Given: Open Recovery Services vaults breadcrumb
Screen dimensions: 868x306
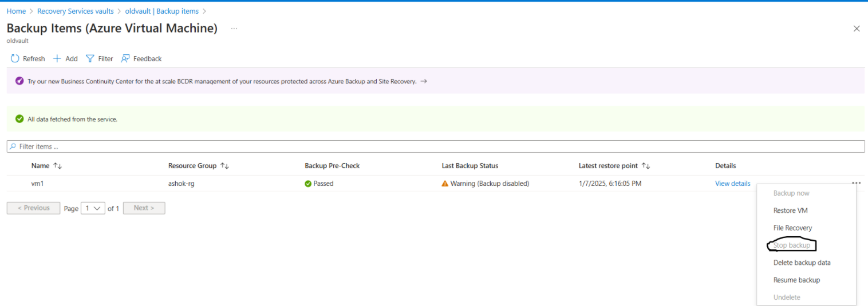Looking at the screenshot, I should pyautogui.click(x=76, y=11).
